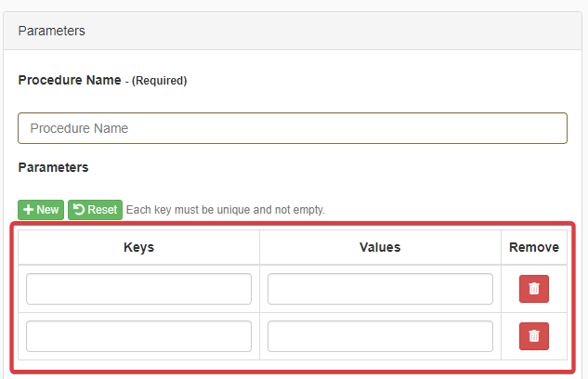Focus the first row Values input
The image size is (588, 379).
coord(380,289)
